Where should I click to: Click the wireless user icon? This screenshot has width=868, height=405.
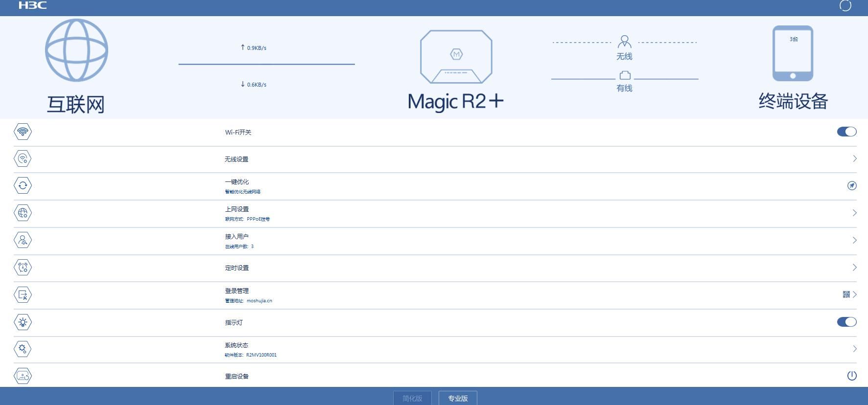[624, 41]
